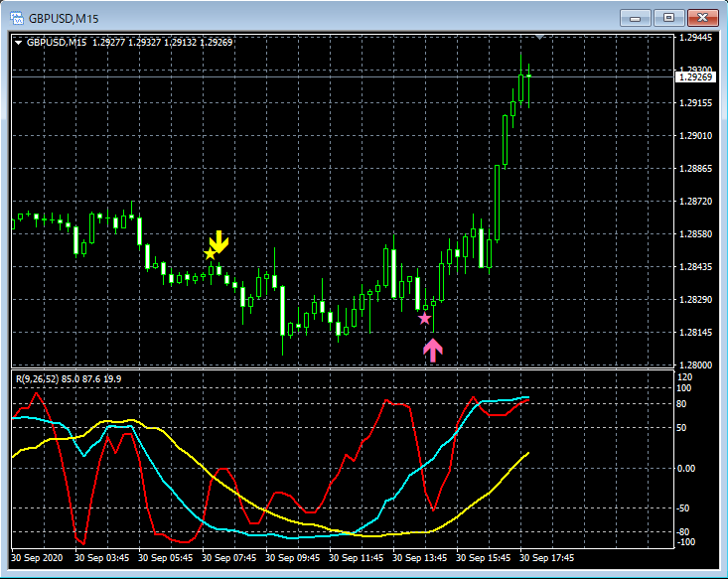This screenshot has width=728, height=579.
Task: Click price scale value 1.28720
Action: pos(695,201)
